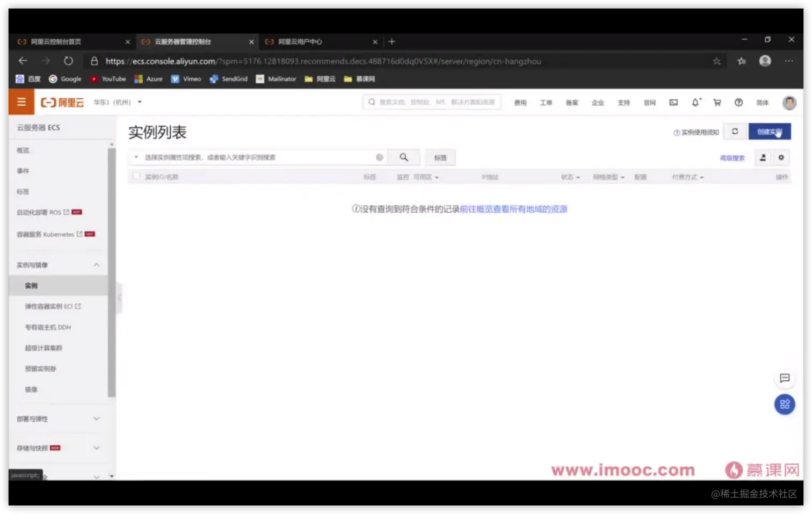Open the 企业 top menu
Image resolution: width=812 pixels, height=514 pixels.
[x=598, y=103]
